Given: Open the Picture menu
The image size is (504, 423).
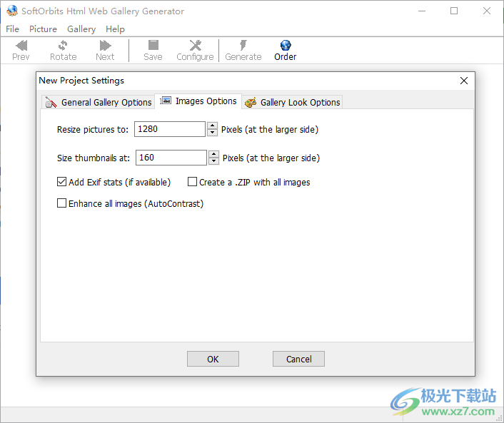Looking at the screenshot, I should [43, 29].
